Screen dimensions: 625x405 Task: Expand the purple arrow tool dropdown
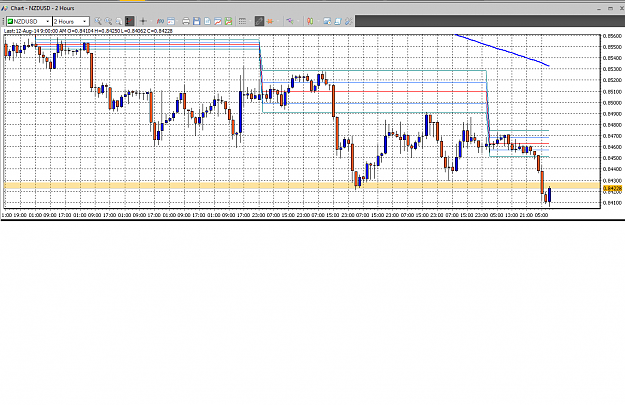[x=298, y=21]
